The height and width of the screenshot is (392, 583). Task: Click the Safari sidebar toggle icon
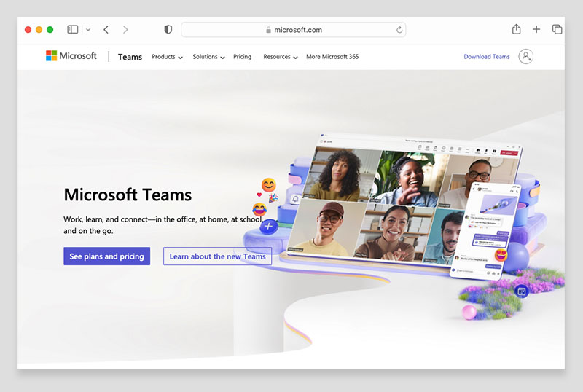72,29
